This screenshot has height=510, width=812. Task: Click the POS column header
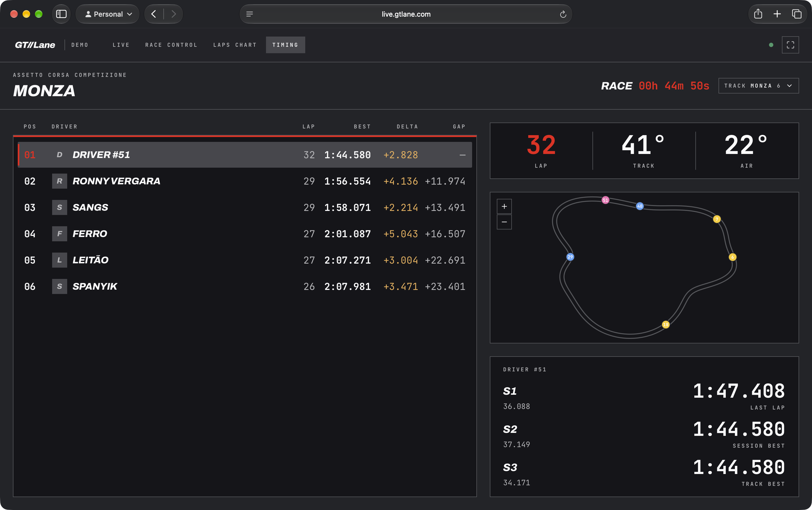(30, 127)
